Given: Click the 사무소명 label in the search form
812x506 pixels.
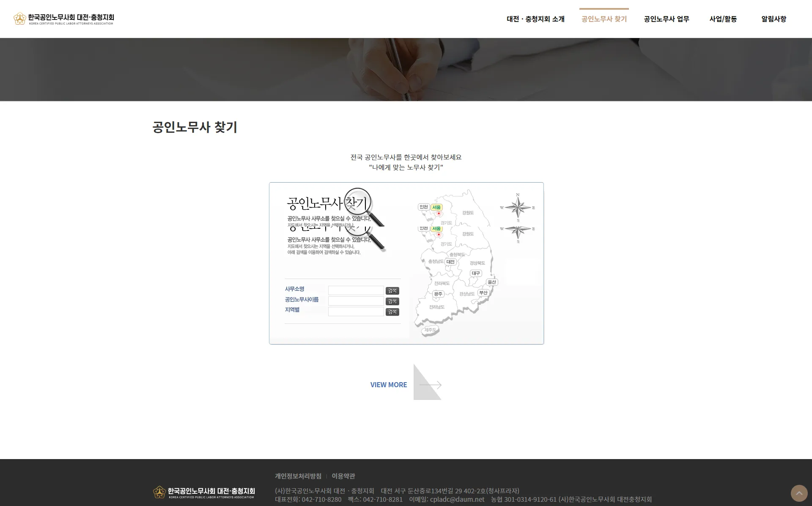Looking at the screenshot, I should tap(294, 289).
